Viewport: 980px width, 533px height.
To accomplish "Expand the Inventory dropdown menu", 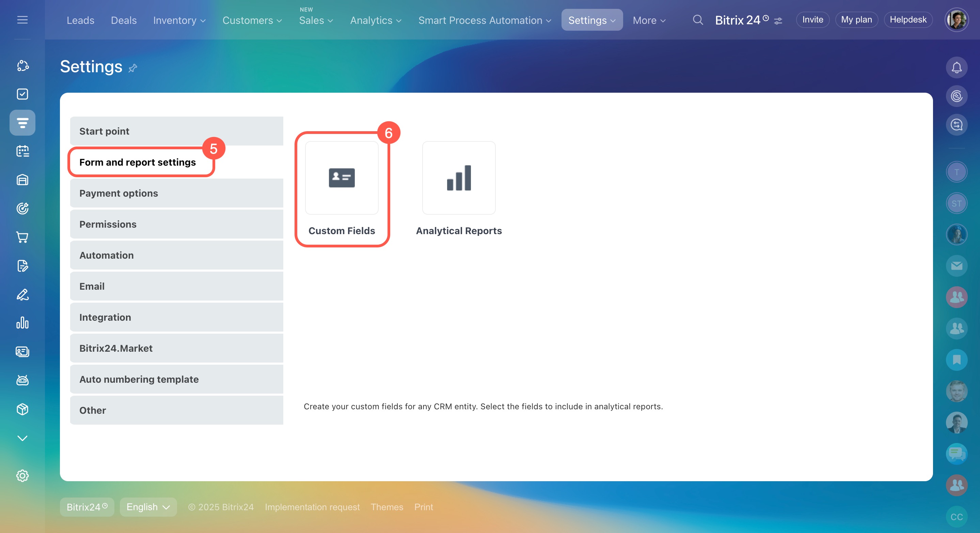I will [179, 20].
